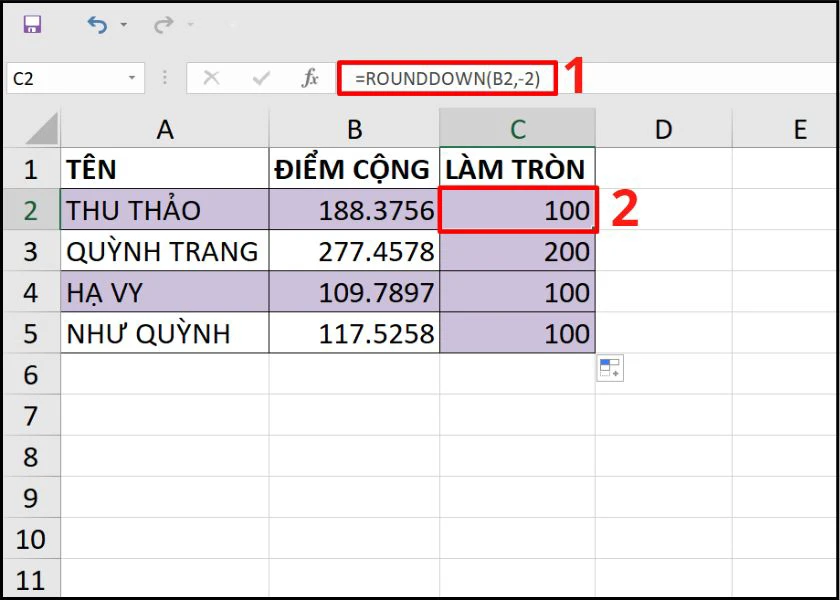Screen dimensions: 840x600
Task: Select the cell NHƯ QUỲNH
Action: coord(164,333)
